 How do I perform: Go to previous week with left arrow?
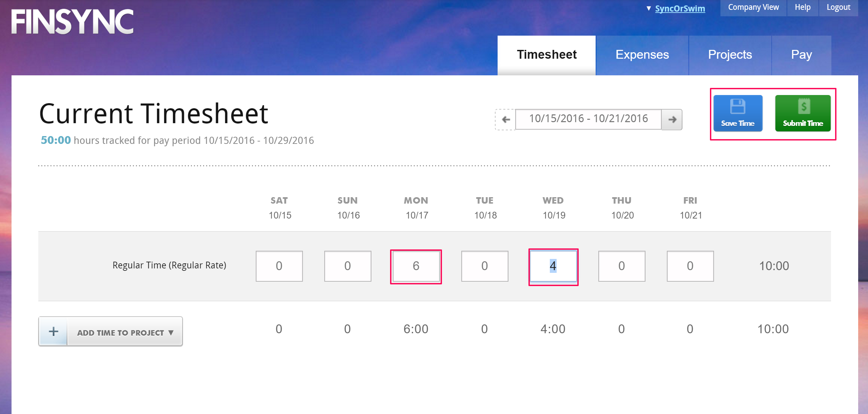[x=505, y=119]
